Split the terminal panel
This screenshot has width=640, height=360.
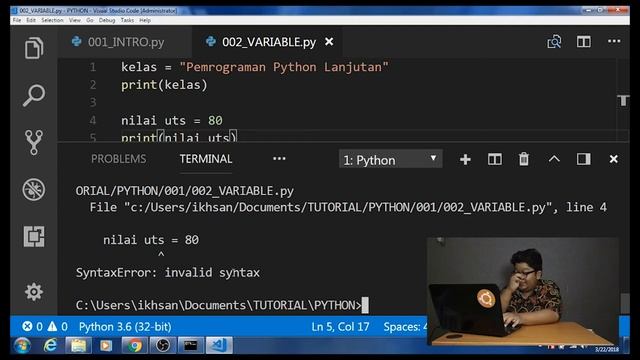coord(495,159)
